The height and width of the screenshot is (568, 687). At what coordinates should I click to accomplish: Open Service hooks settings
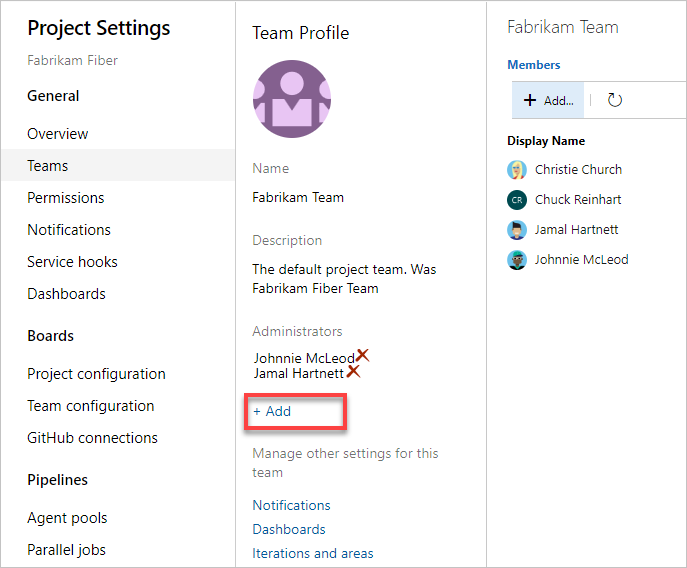pos(72,262)
